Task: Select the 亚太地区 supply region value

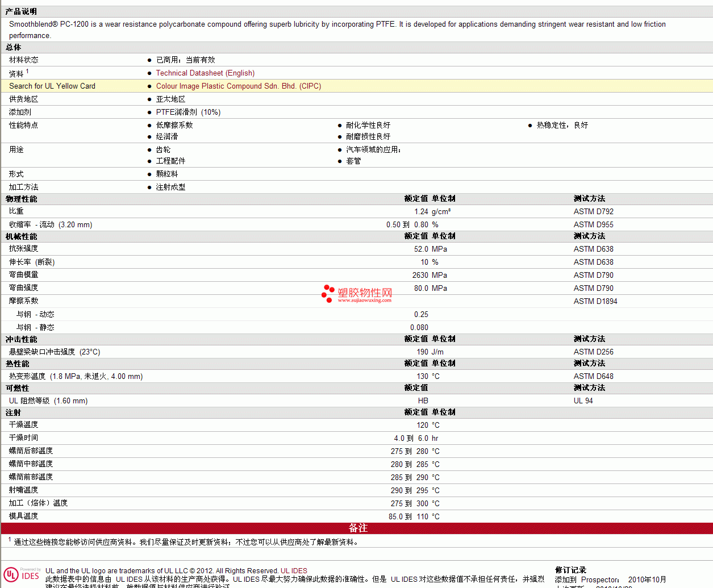Action: [x=170, y=99]
